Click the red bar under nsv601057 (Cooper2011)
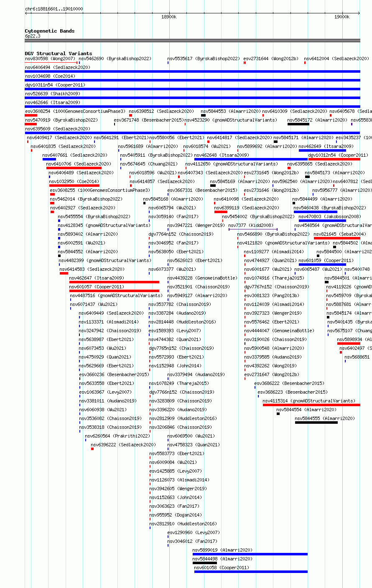 [x=114, y=291]
